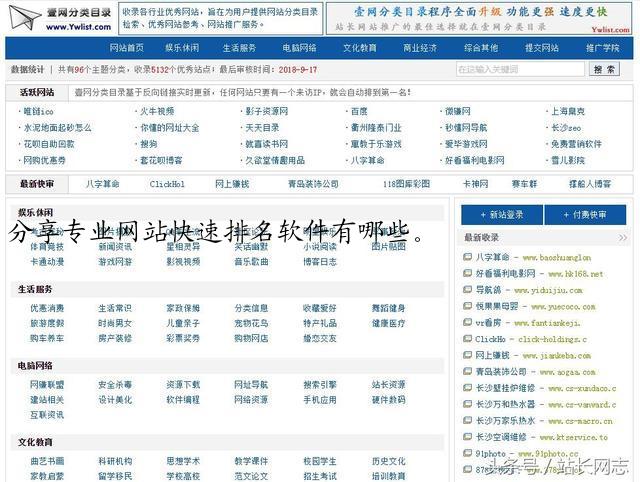Viewport: 640px width, 482px height.
Task: Open the 历史文化 category
Action: tap(389, 461)
